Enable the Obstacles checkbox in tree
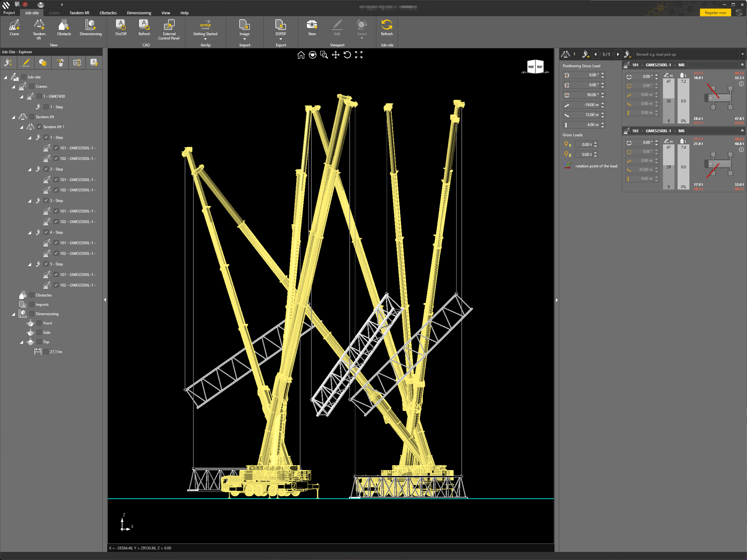This screenshot has width=747, height=560. tap(32, 295)
